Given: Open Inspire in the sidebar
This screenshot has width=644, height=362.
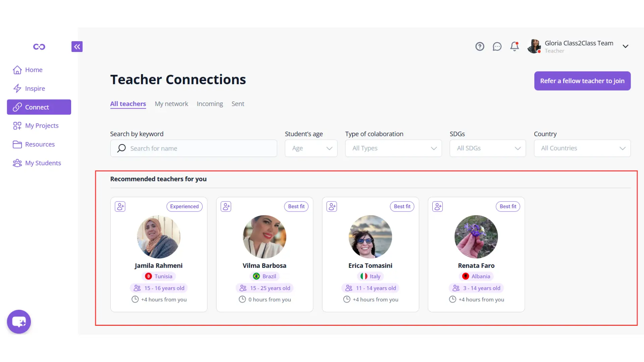Looking at the screenshot, I should point(29,88).
